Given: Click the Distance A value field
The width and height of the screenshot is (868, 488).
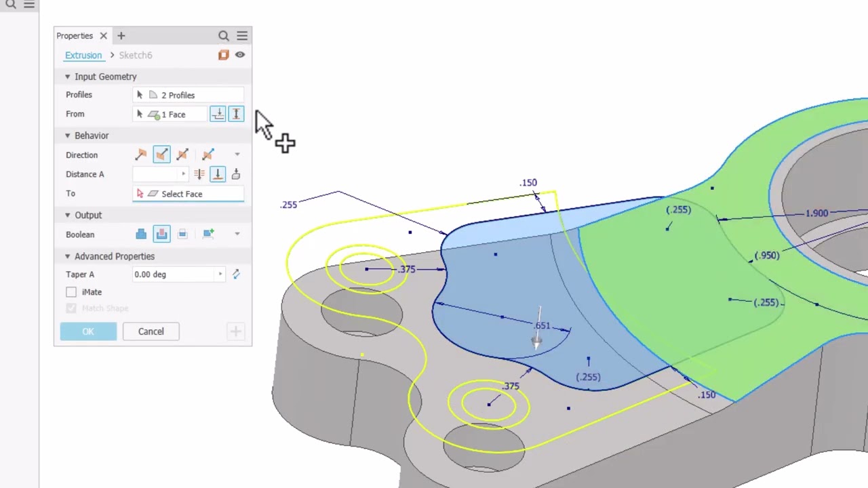Looking at the screenshot, I should pyautogui.click(x=156, y=174).
